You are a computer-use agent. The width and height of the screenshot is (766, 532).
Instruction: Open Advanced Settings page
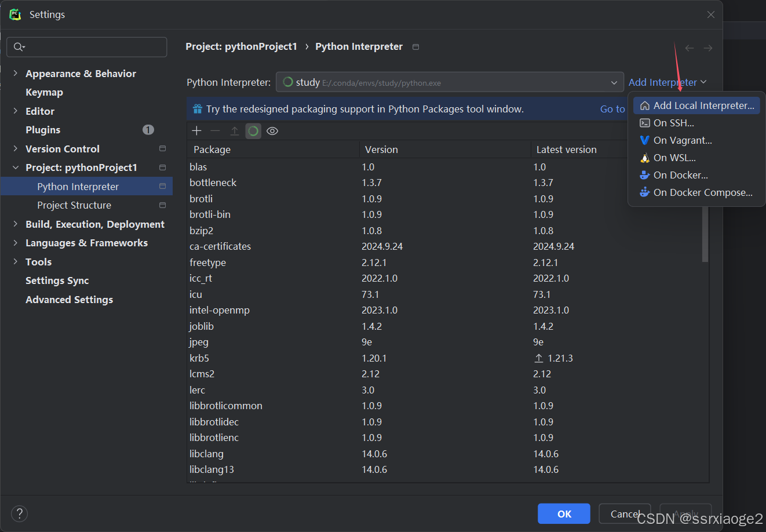coord(69,300)
